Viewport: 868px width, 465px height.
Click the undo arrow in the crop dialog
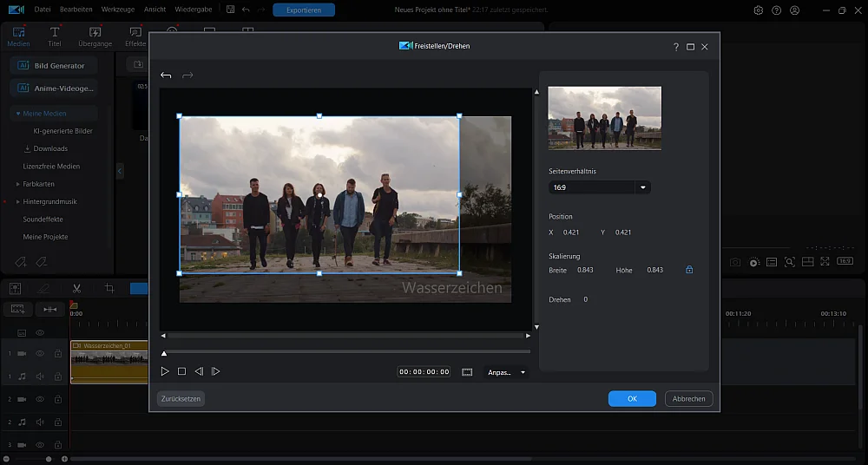(166, 75)
